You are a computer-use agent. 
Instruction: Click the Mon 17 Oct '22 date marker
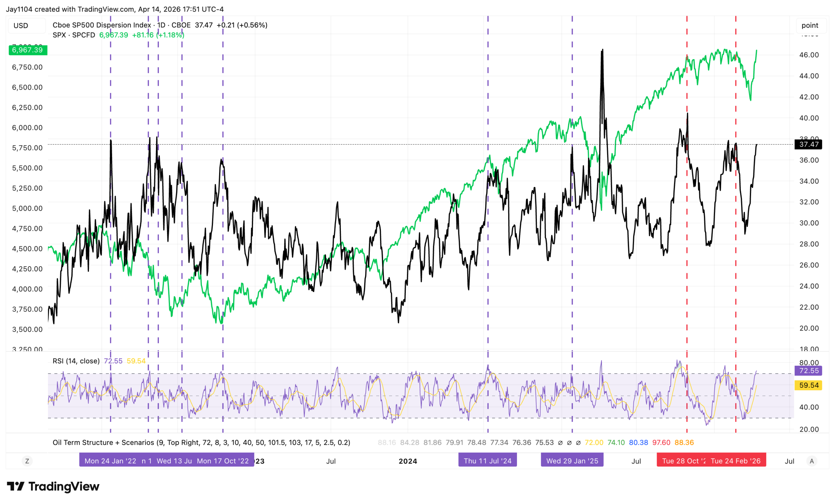pyautogui.click(x=223, y=461)
